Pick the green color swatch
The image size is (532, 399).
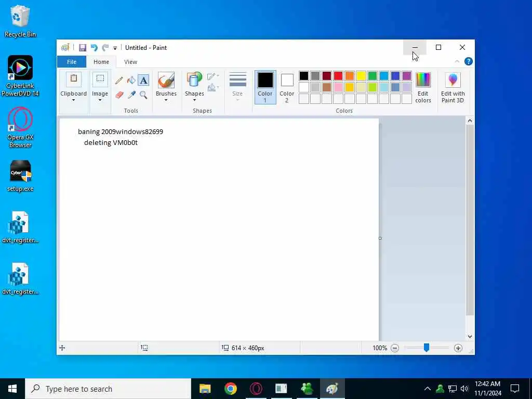click(x=372, y=76)
